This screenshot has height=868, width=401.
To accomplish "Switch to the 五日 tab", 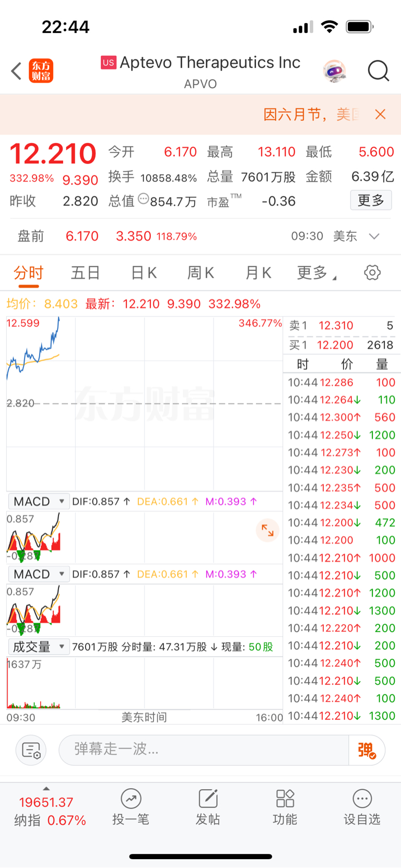I will (x=86, y=272).
